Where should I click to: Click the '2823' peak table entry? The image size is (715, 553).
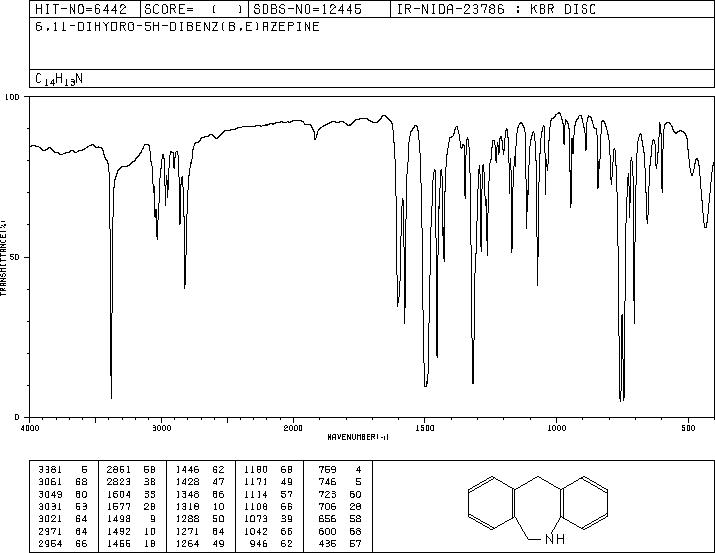pos(119,481)
